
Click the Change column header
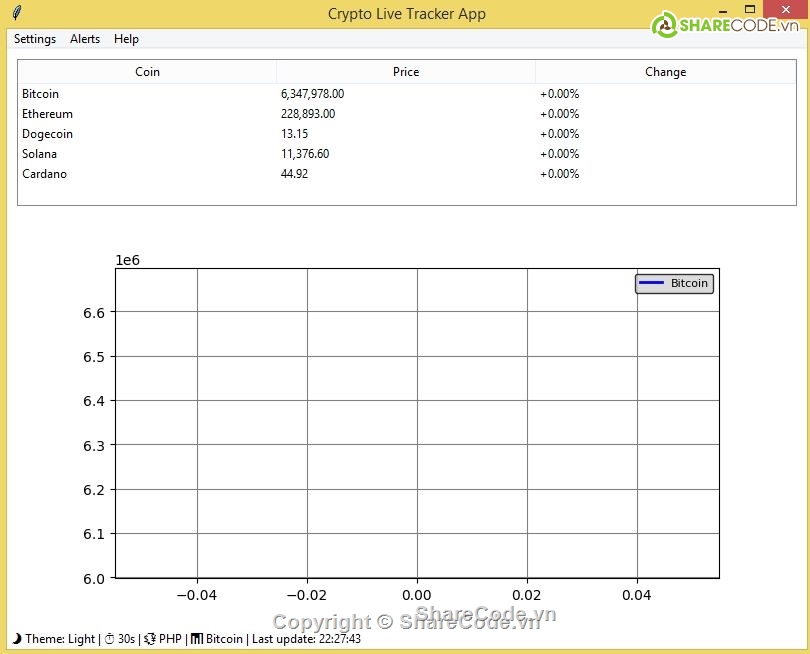[665, 72]
